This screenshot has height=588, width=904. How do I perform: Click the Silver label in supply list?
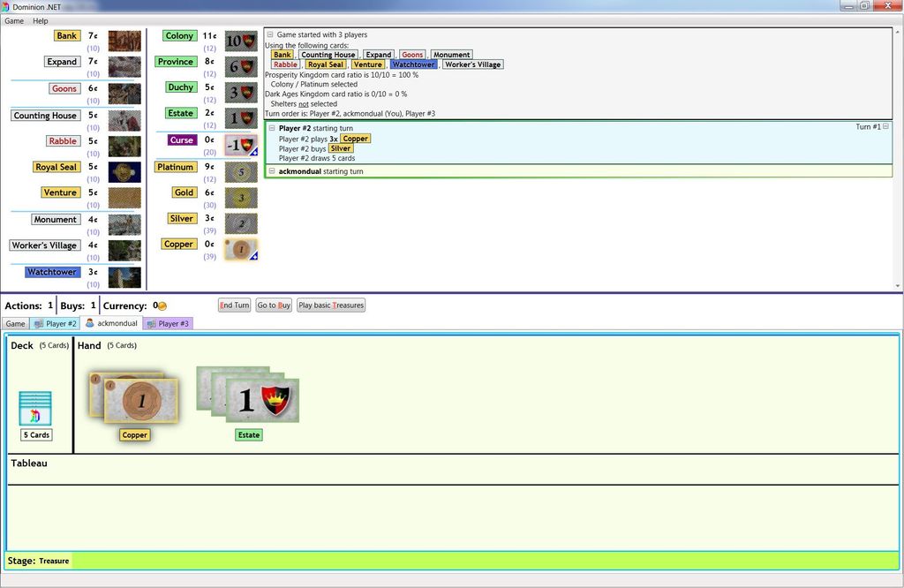pyautogui.click(x=182, y=218)
